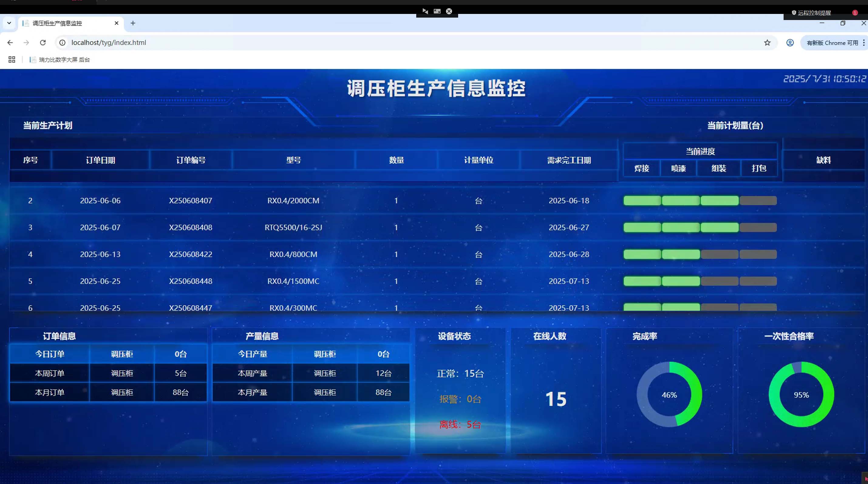Bookmark page with star icon
This screenshot has height=484, width=868.
tap(767, 43)
